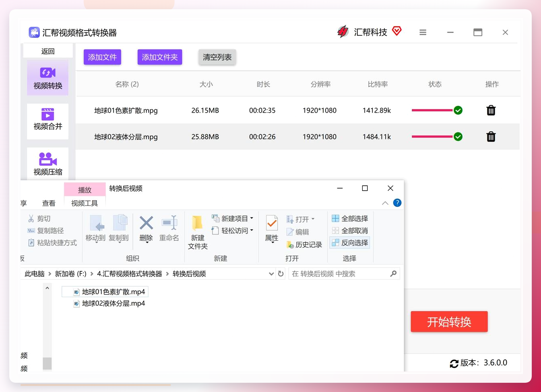The image size is (541, 392).
Task: Expand the 复制到 dropdown
Action: coord(120,243)
